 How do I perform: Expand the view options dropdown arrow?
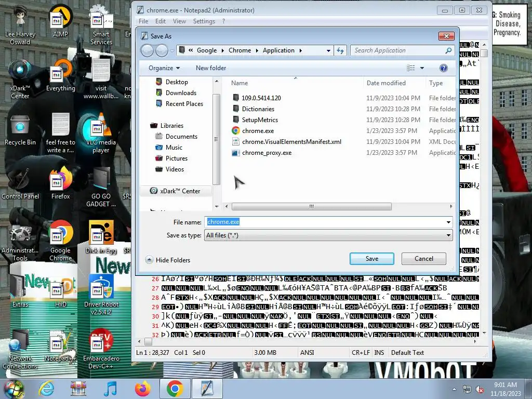tap(422, 68)
